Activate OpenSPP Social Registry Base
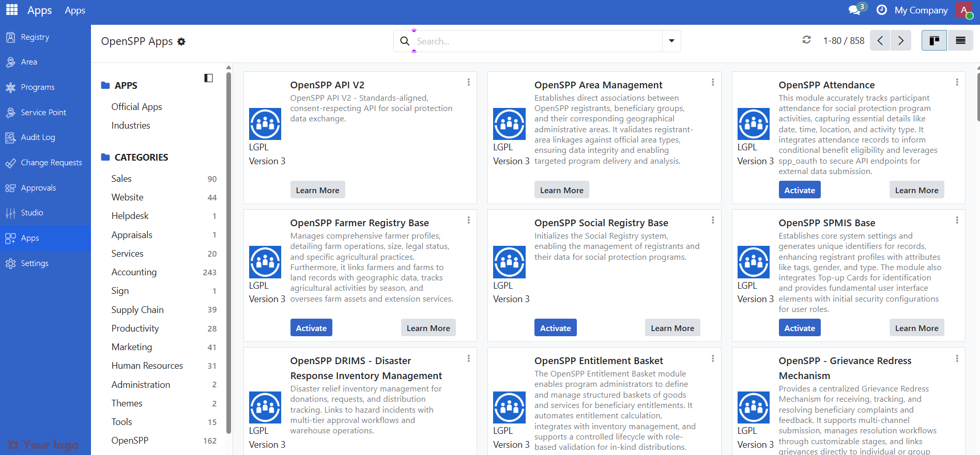The width and height of the screenshot is (980, 455). 556,328
